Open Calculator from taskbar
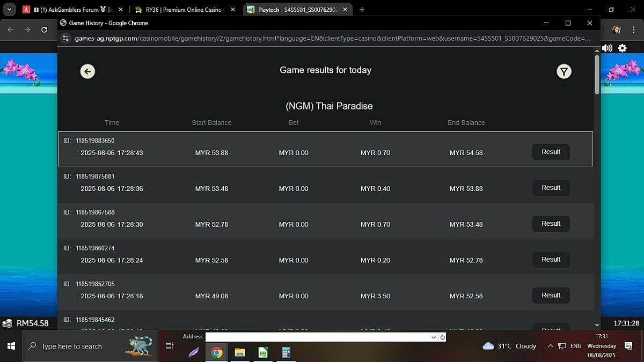 pyautogui.click(x=286, y=352)
